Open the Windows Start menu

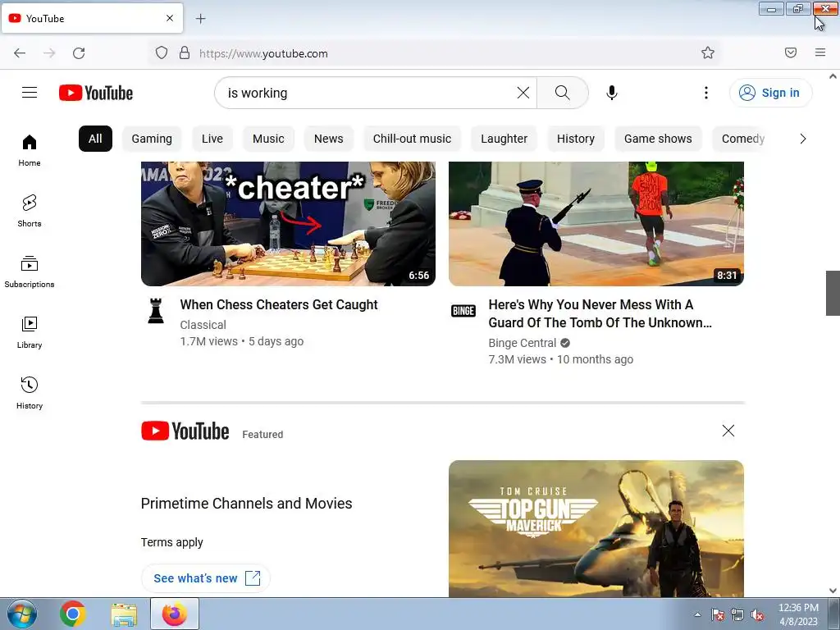21,614
